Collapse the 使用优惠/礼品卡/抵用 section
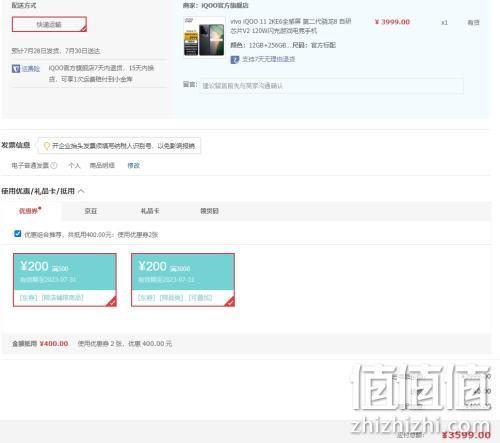 coord(81,191)
